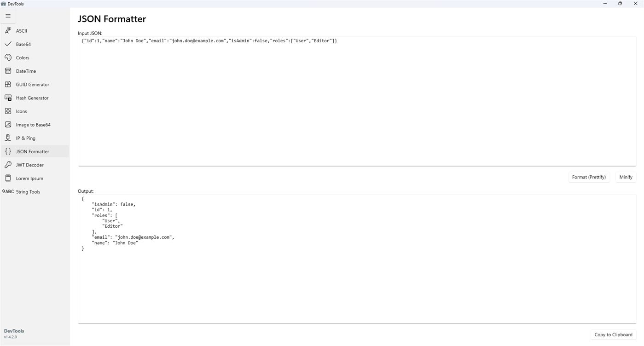
Task: Click the Colors palette icon
Action: pos(8,58)
